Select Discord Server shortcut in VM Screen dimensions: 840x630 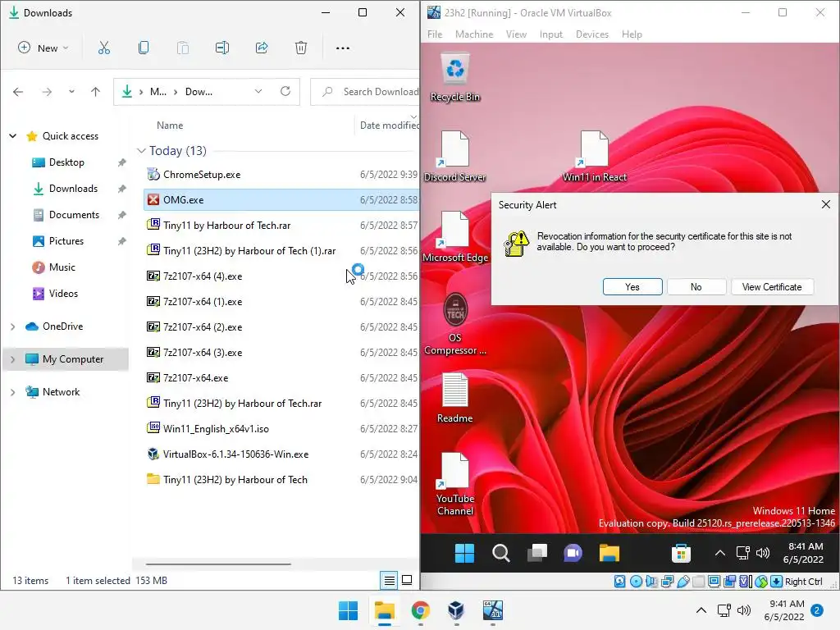[x=454, y=157]
